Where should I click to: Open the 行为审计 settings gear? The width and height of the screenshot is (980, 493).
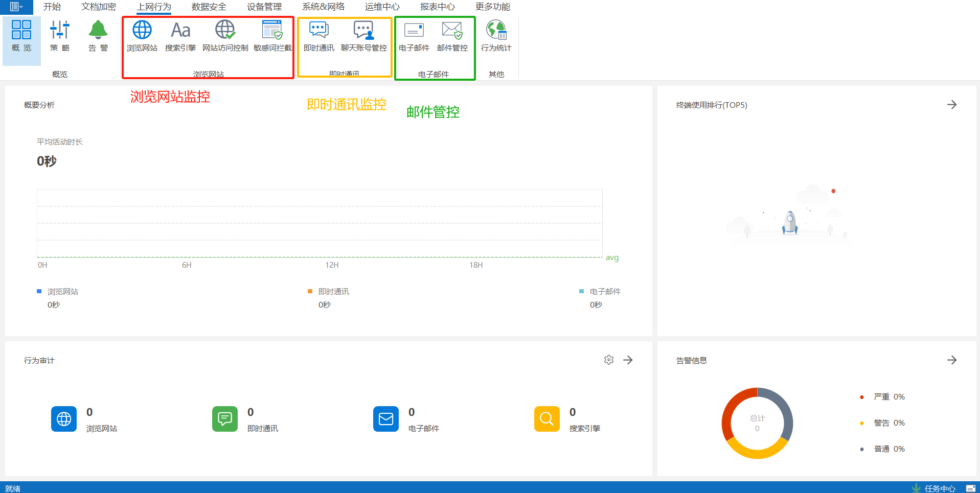tap(608, 360)
